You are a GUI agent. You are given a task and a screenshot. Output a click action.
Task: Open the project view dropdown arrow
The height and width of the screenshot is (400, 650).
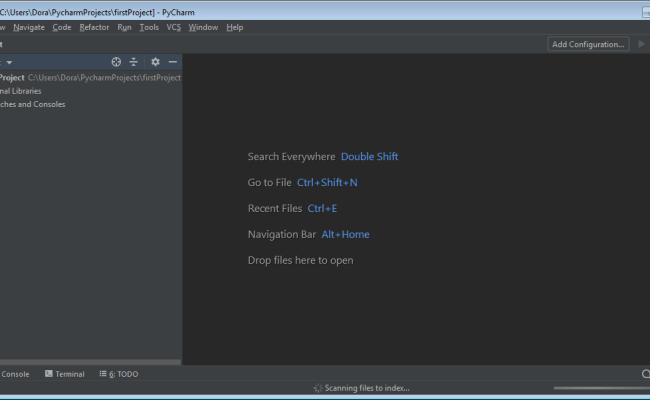[x=9, y=63]
